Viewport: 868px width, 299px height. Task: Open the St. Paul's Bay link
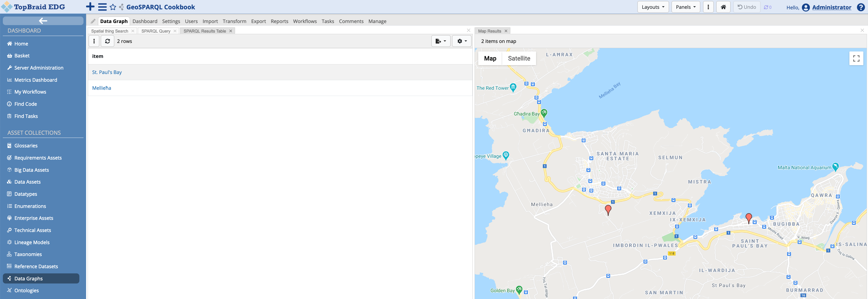pyautogui.click(x=107, y=72)
